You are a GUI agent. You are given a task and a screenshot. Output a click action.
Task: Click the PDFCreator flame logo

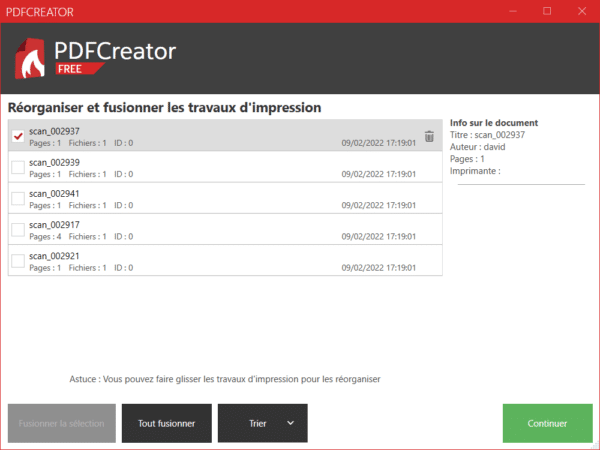(29, 59)
